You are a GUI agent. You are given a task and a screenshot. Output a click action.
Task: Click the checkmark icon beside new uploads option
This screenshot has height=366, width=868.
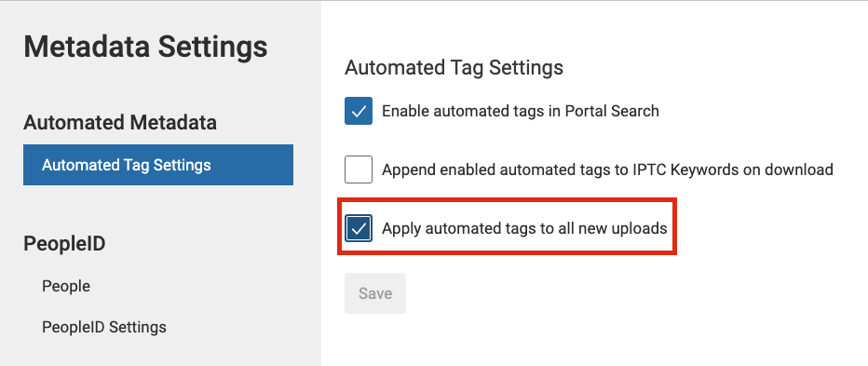359,229
